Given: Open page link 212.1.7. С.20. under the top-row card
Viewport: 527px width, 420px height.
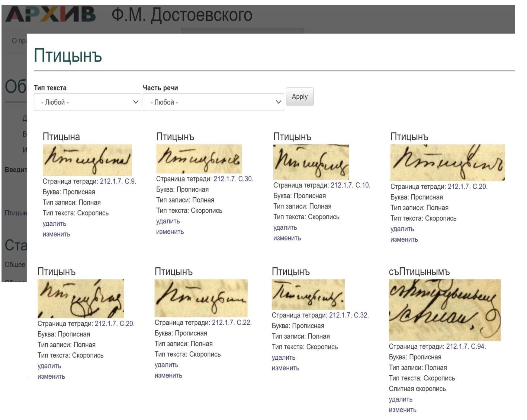Looking at the screenshot, I should pos(468,187).
